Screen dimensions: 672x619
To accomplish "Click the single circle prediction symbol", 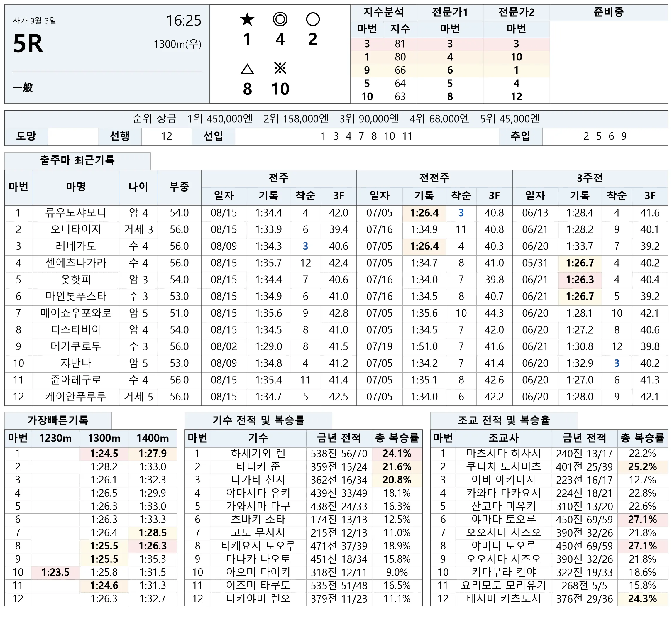I will pos(313,19).
